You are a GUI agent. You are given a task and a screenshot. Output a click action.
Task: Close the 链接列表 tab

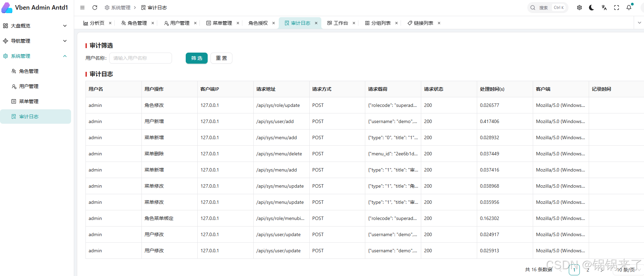439,23
